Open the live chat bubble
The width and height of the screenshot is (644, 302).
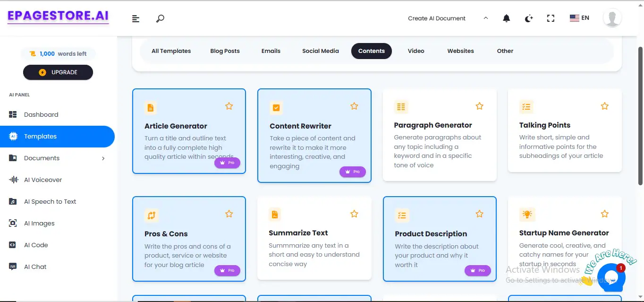pos(611,277)
